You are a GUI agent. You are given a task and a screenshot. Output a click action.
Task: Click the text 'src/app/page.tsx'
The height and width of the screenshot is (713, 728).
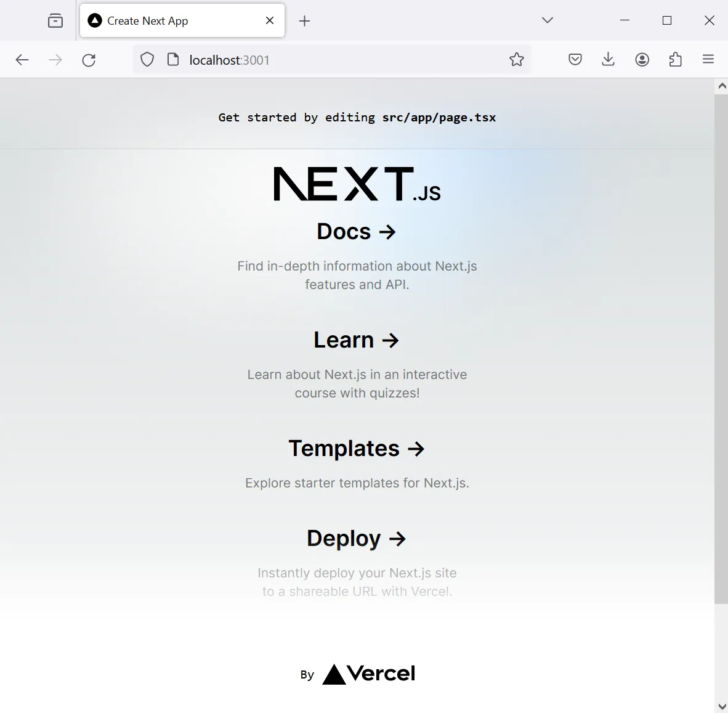[439, 118]
